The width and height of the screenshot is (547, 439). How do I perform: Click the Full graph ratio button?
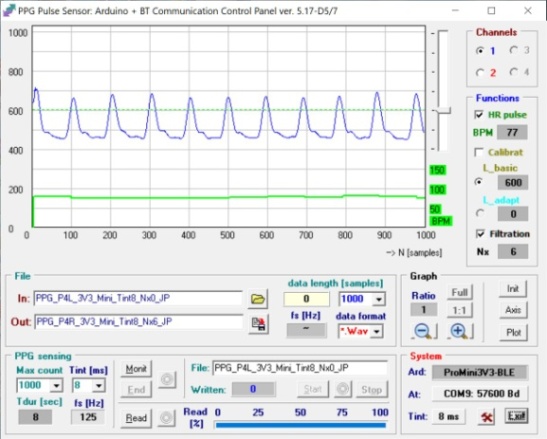click(x=460, y=292)
